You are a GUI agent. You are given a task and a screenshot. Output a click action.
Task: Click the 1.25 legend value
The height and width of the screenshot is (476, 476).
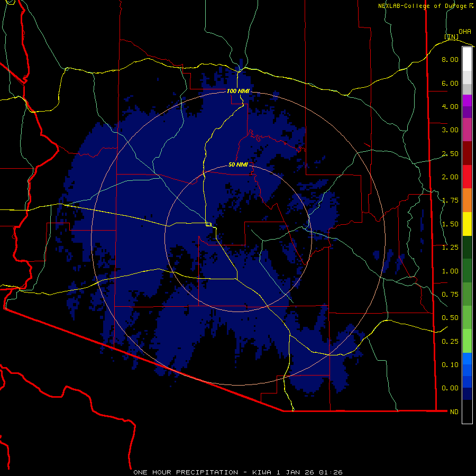click(x=450, y=248)
